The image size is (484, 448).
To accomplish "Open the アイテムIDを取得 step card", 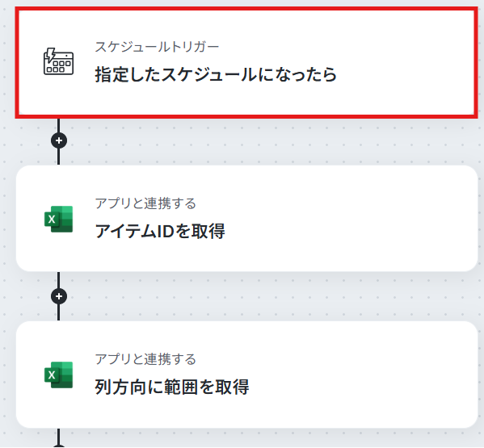I will pyautogui.click(x=246, y=219).
